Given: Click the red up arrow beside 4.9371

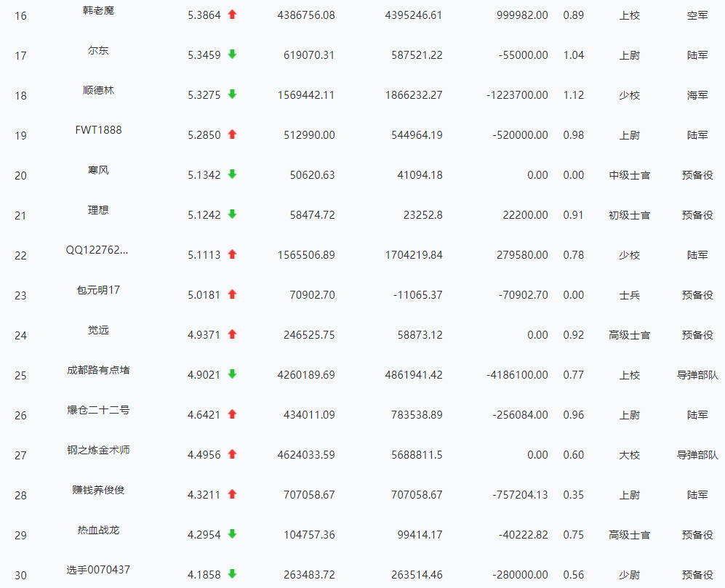Looking at the screenshot, I should click(x=232, y=334).
